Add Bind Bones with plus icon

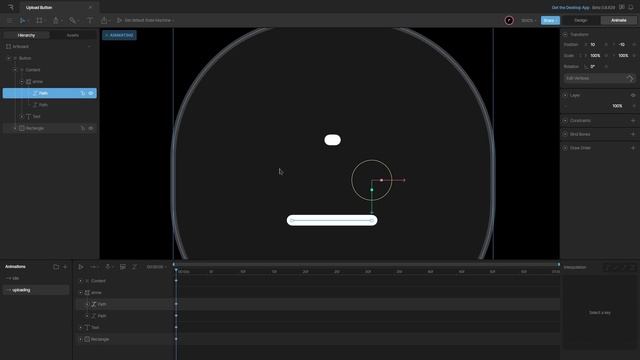(x=633, y=134)
